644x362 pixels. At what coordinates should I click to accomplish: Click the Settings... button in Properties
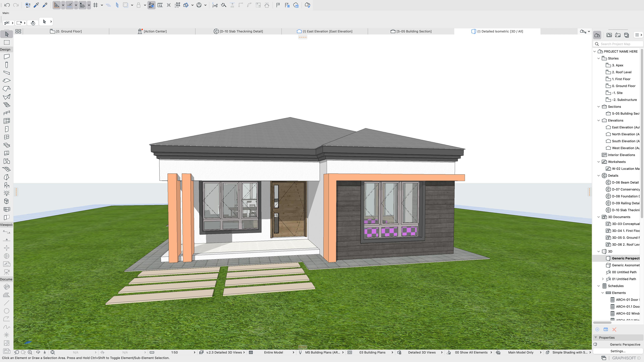click(618, 351)
